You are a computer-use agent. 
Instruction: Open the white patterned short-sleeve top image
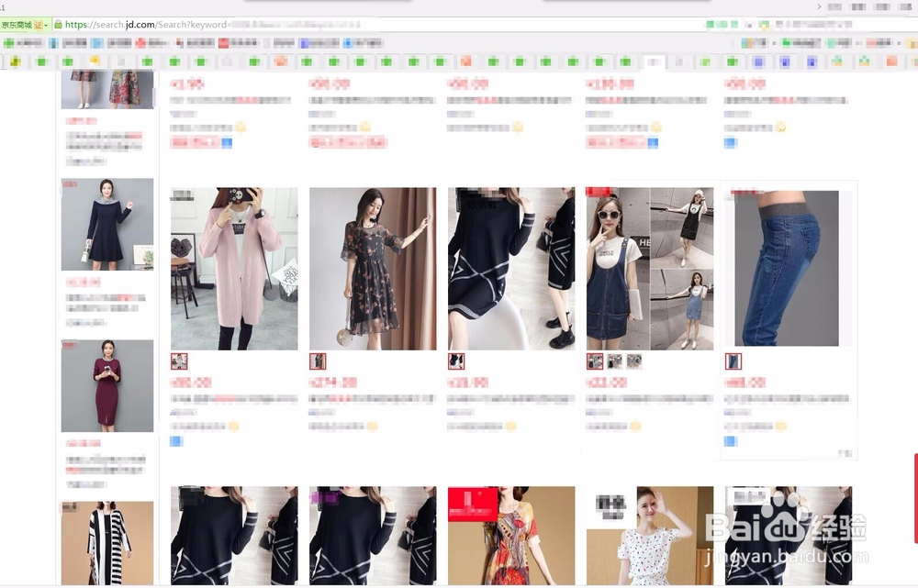click(x=650, y=536)
